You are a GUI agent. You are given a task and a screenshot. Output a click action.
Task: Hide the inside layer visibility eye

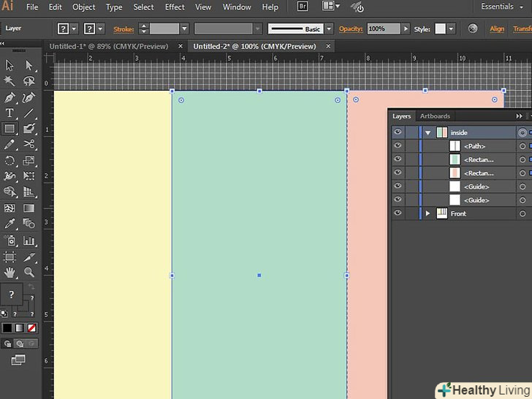point(398,133)
